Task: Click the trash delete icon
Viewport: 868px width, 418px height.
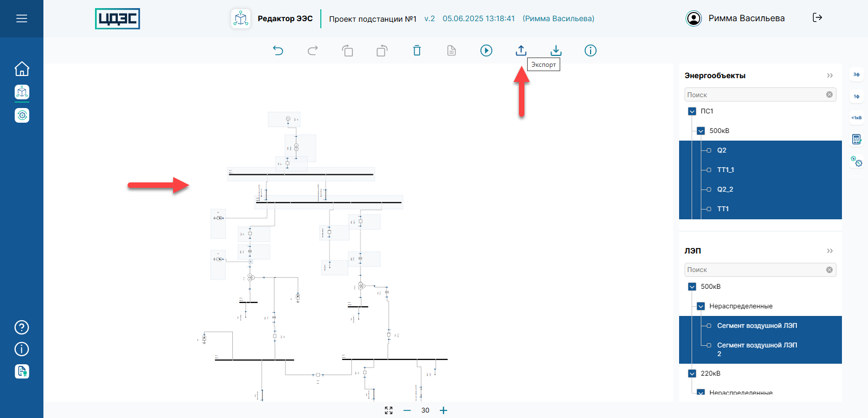Action: click(417, 50)
